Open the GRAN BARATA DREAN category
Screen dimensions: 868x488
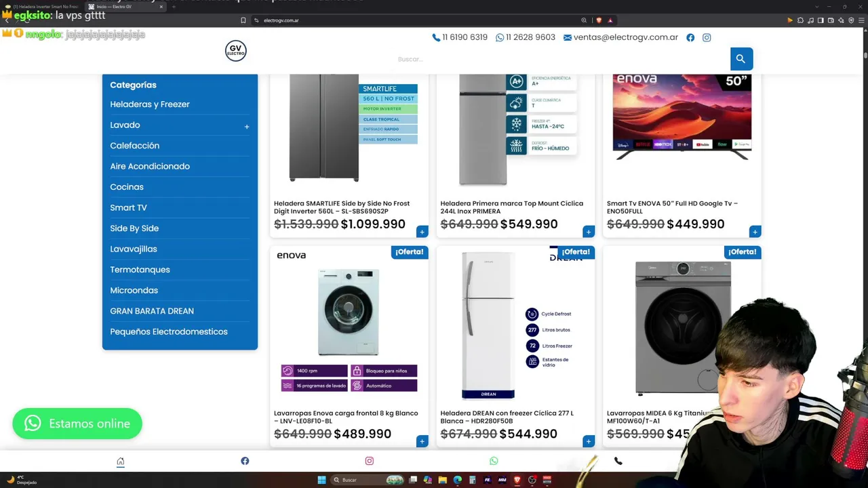pyautogui.click(x=152, y=311)
